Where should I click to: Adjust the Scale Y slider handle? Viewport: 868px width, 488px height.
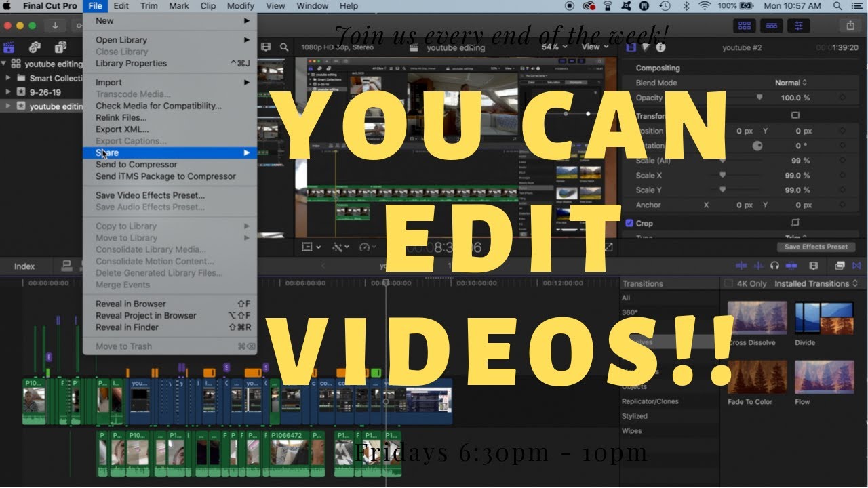coord(722,190)
